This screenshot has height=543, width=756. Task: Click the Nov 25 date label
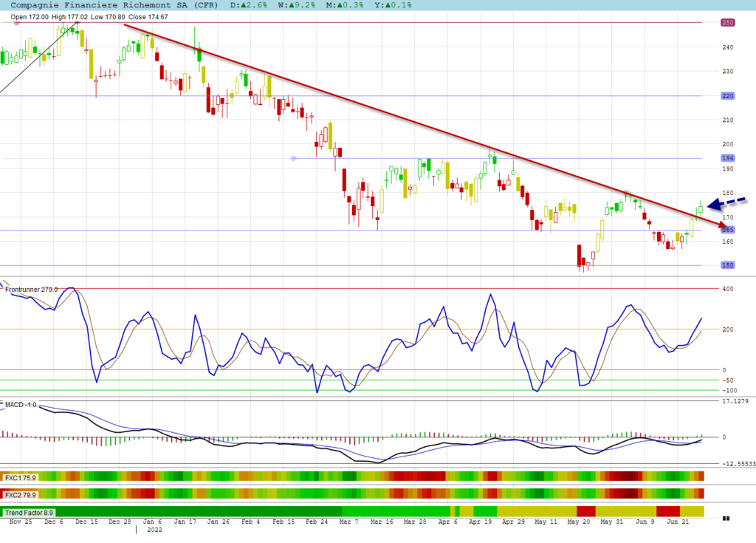[21, 522]
